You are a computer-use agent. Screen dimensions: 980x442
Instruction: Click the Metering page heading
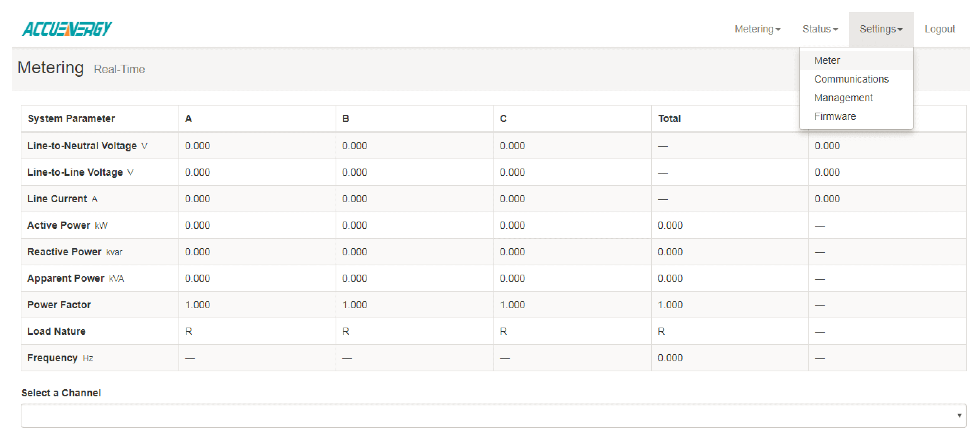pos(50,68)
